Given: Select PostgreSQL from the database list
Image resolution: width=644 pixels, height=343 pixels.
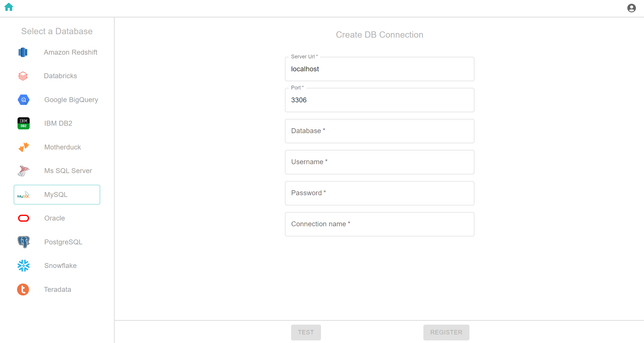Looking at the screenshot, I should [x=57, y=242].
